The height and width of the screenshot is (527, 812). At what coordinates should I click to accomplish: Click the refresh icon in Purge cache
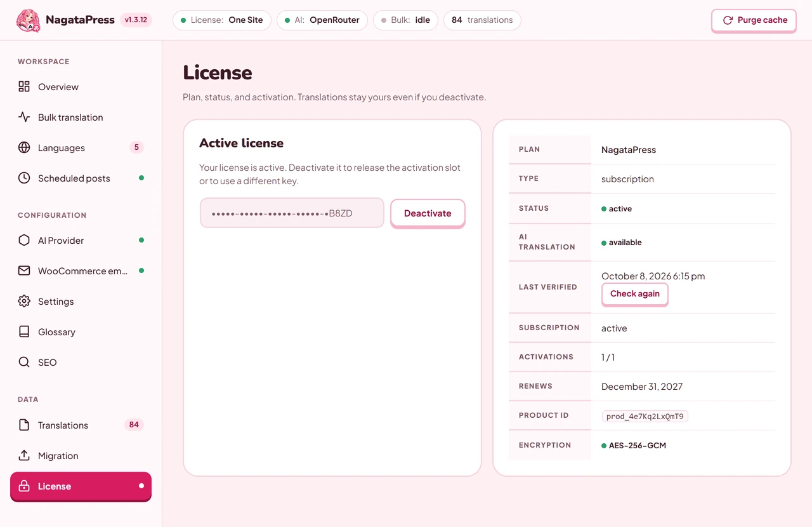728,20
